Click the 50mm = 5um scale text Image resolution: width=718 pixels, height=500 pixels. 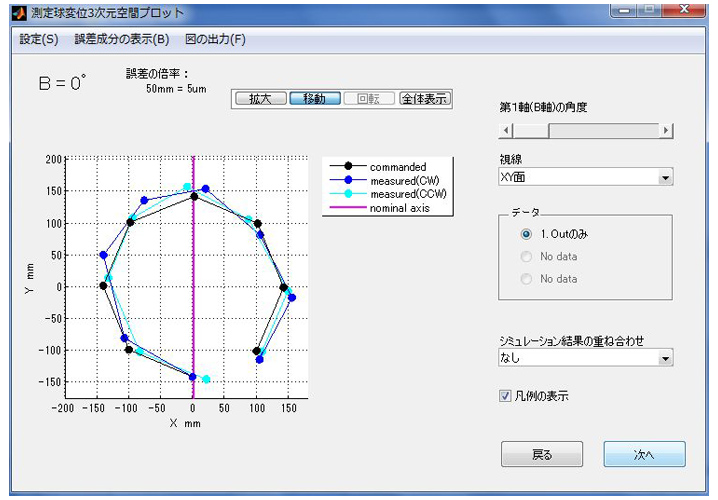click(x=176, y=89)
